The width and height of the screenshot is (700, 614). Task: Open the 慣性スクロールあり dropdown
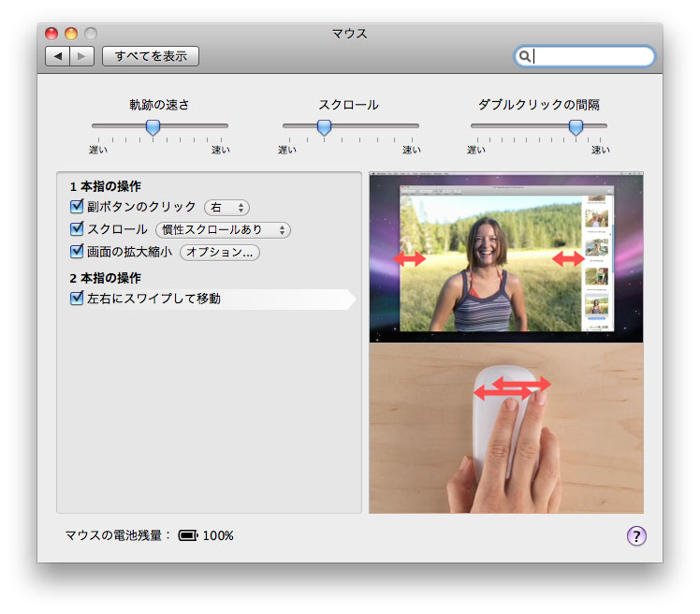223,230
